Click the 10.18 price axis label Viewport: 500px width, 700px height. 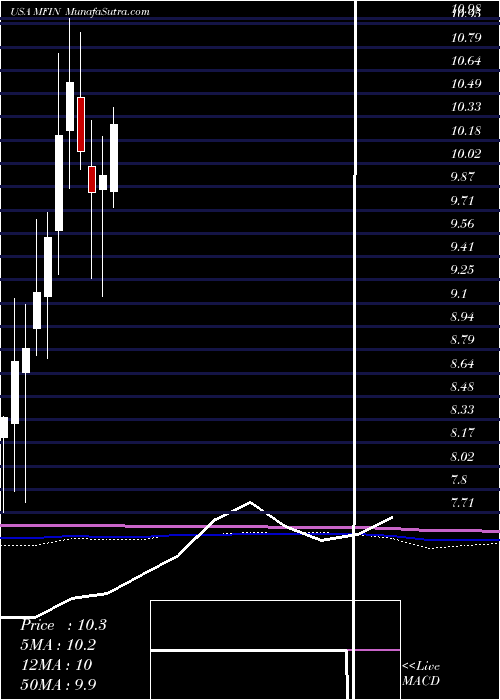click(x=466, y=130)
